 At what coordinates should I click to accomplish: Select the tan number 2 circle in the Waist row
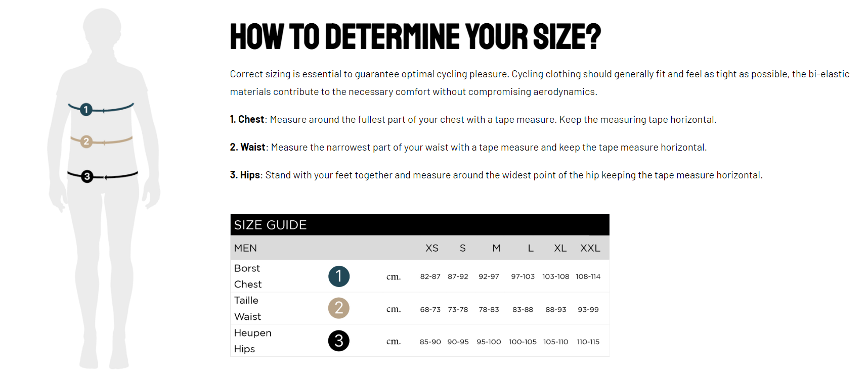(x=338, y=308)
